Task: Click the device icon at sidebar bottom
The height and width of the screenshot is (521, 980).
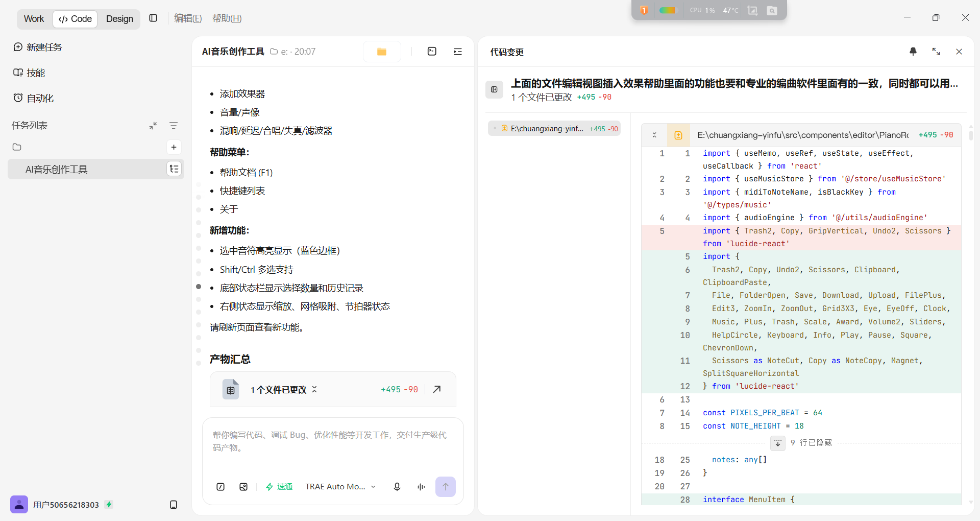Action: click(x=174, y=505)
